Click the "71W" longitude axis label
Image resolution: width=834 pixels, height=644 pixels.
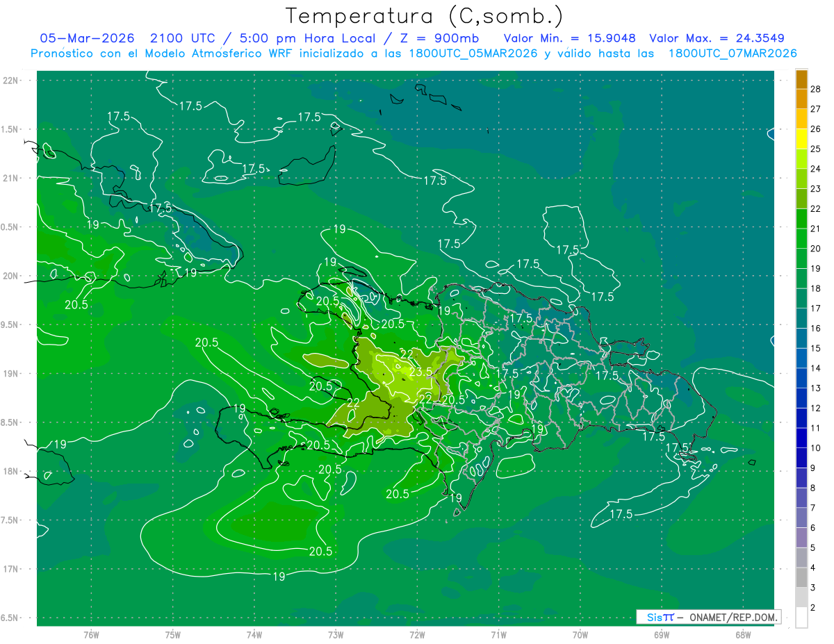click(498, 634)
